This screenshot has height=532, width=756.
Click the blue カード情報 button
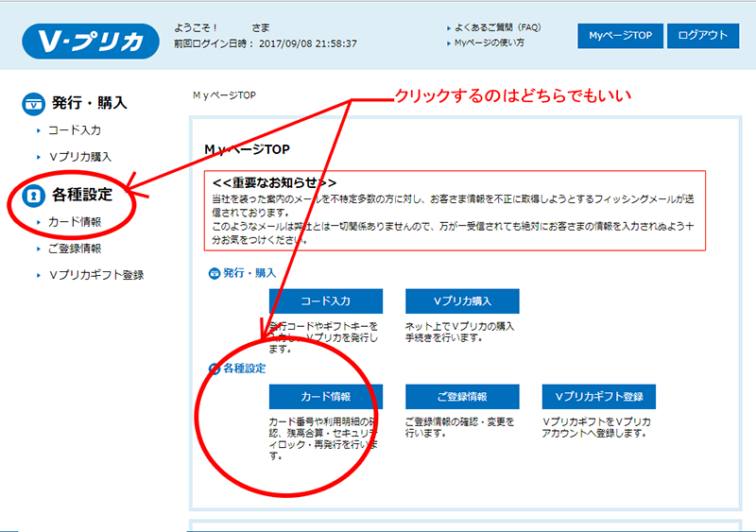coord(325,396)
